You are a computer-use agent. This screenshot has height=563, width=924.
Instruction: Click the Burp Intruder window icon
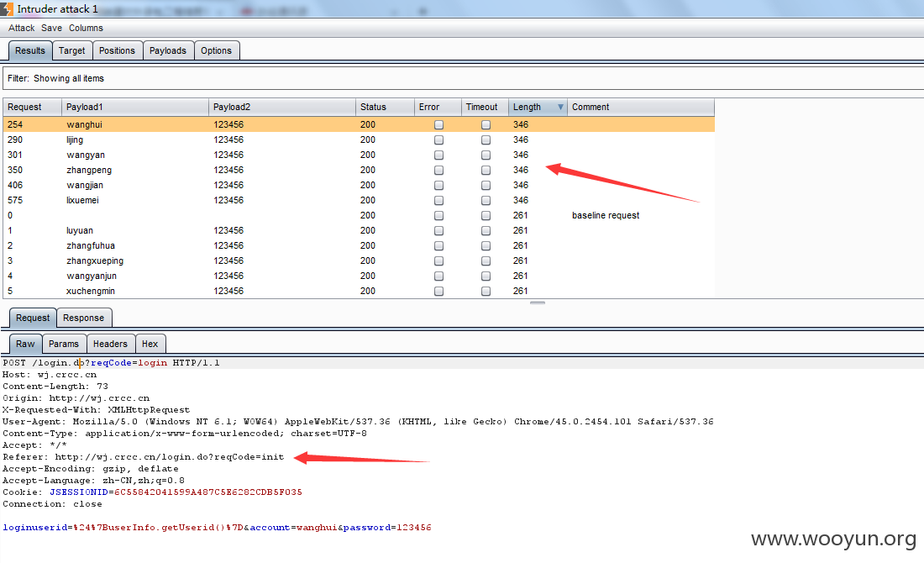[7, 9]
